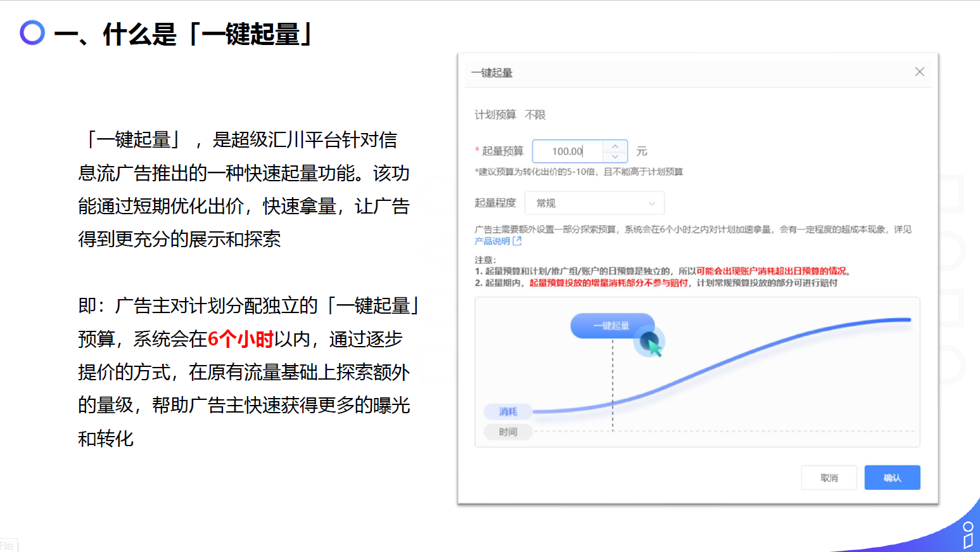This screenshot has width=980, height=552.
Task: Click the chevron arrow in 起量程度 box
Action: [x=651, y=203]
